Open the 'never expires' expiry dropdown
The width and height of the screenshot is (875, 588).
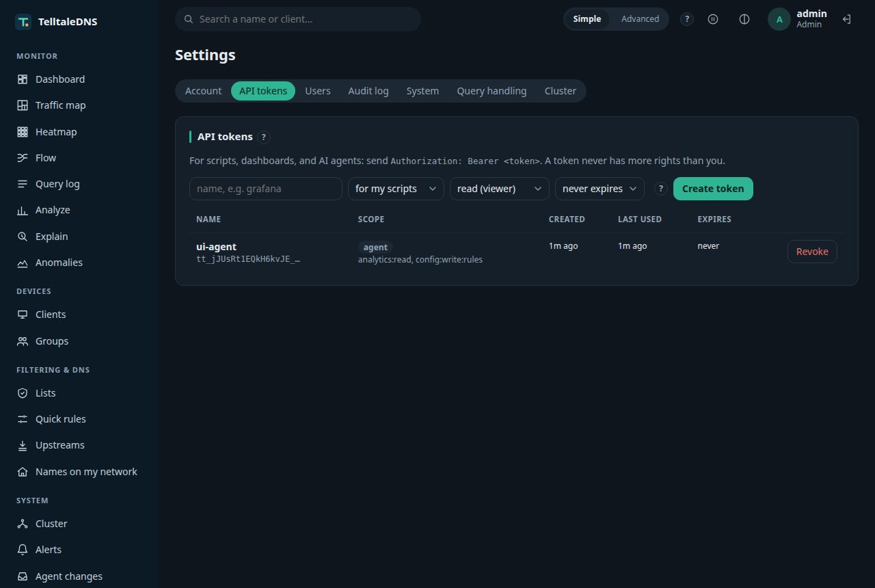point(600,189)
